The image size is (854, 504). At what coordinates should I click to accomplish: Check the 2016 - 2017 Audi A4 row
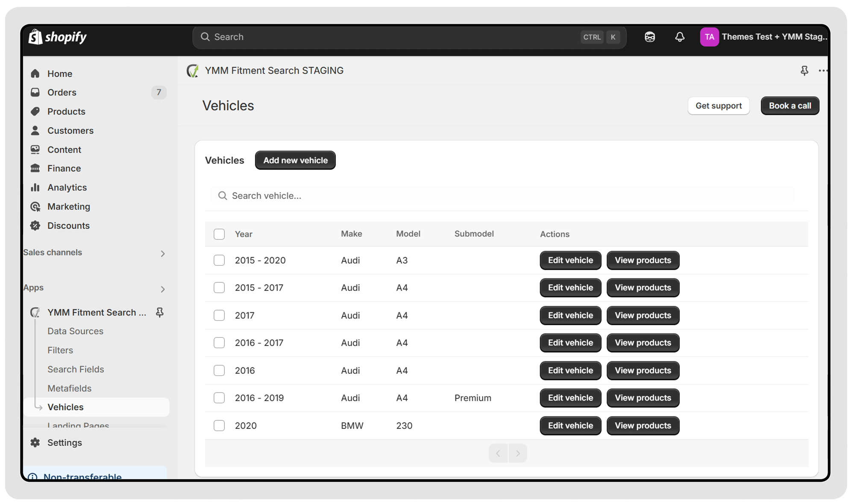219,343
